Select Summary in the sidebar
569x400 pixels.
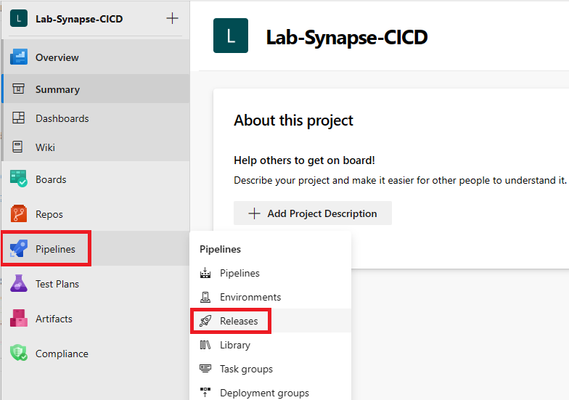point(57,89)
